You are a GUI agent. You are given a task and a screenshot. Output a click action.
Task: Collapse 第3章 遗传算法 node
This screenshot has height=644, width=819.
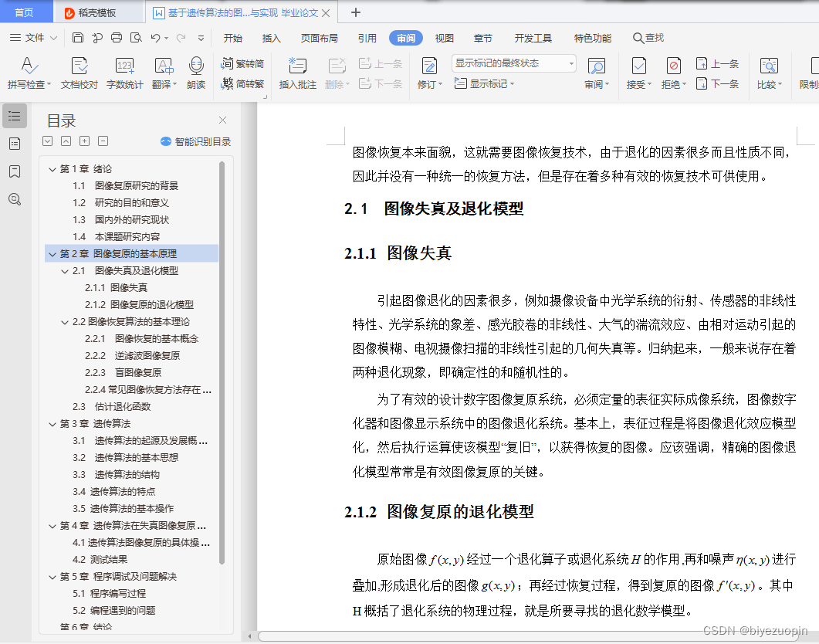[52, 424]
